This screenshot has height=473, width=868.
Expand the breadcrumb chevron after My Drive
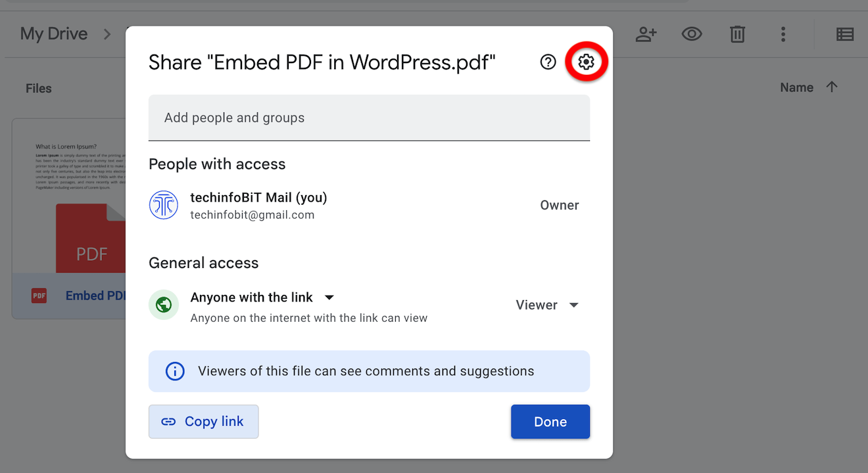[107, 34]
